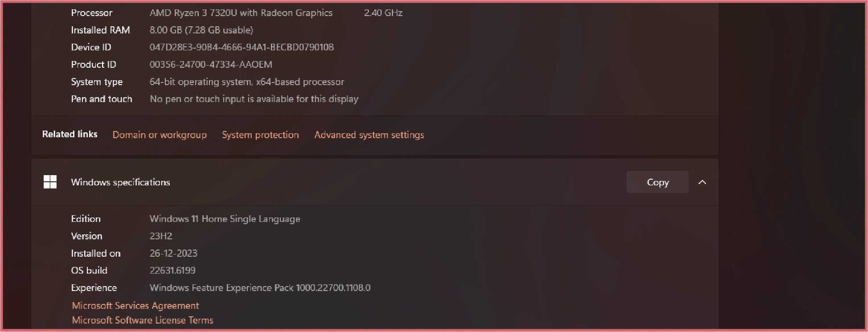This screenshot has height=332, width=868.
Task: Open Microsoft Software License Terms link
Action: point(143,320)
